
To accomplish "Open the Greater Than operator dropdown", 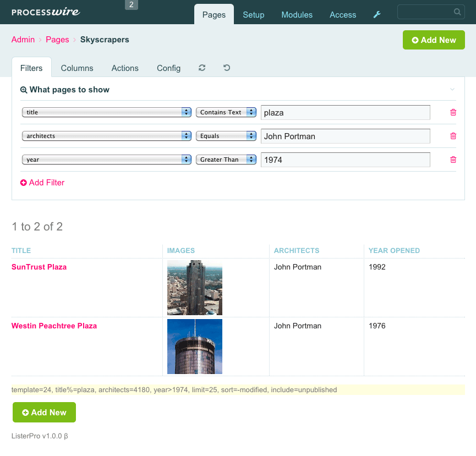I will (226, 160).
